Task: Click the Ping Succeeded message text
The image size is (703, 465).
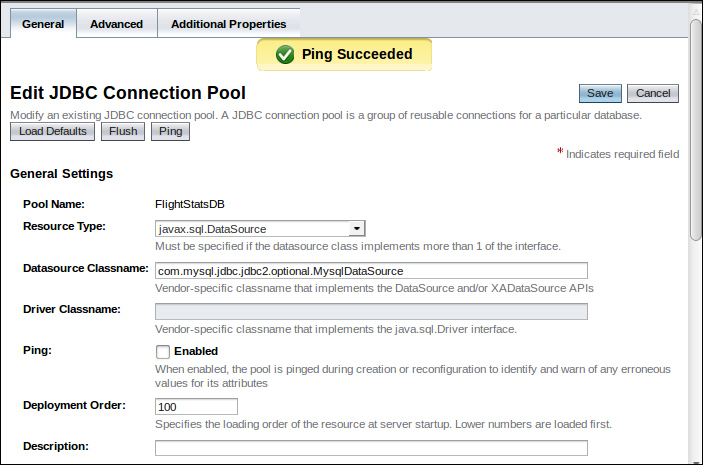Action: [x=357, y=54]
